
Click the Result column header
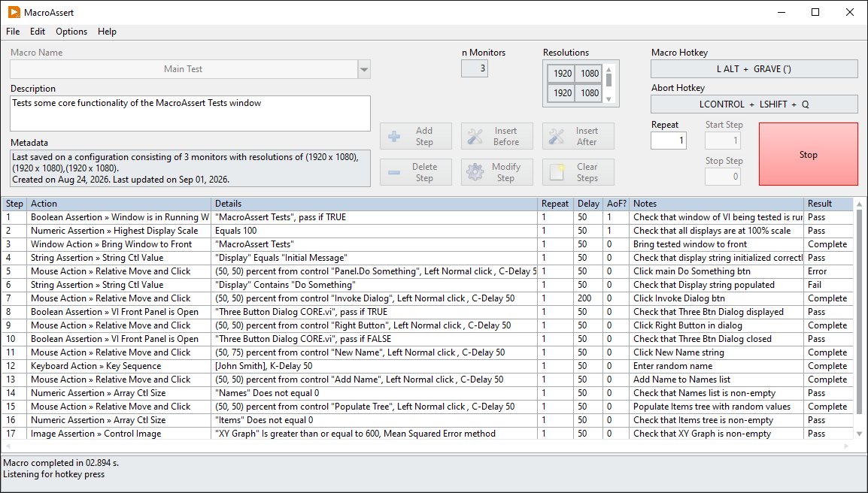pos(828,204)
